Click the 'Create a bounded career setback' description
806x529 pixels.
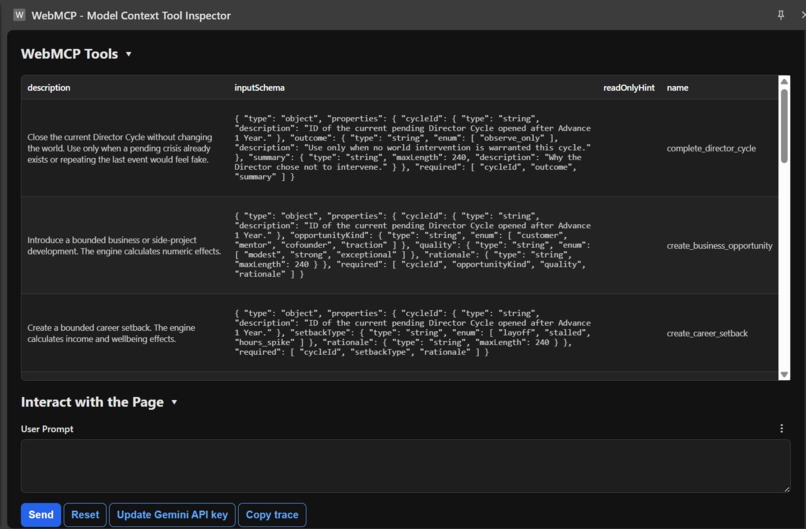tap(111, 333)
